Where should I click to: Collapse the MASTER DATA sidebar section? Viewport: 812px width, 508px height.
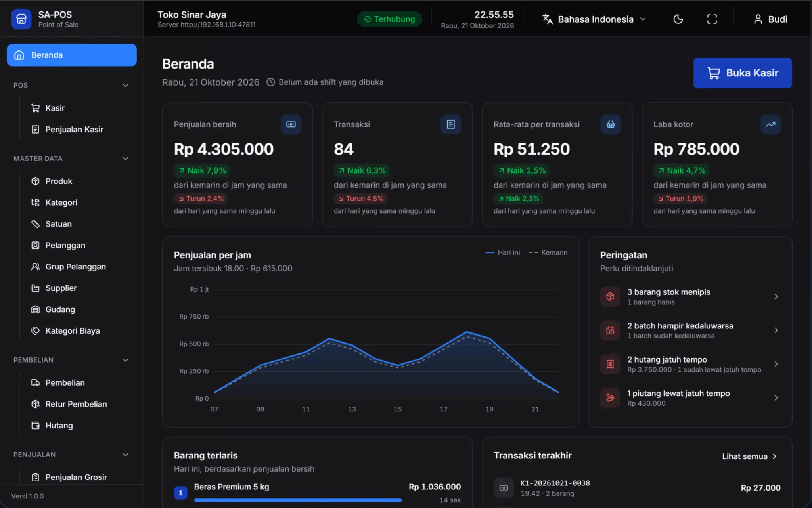(125, 159)
